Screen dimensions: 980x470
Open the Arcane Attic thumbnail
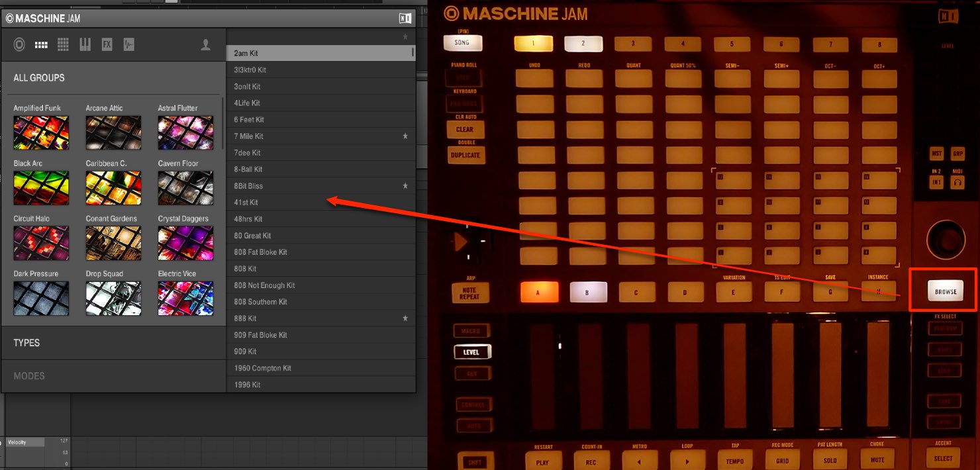point(113,133)
